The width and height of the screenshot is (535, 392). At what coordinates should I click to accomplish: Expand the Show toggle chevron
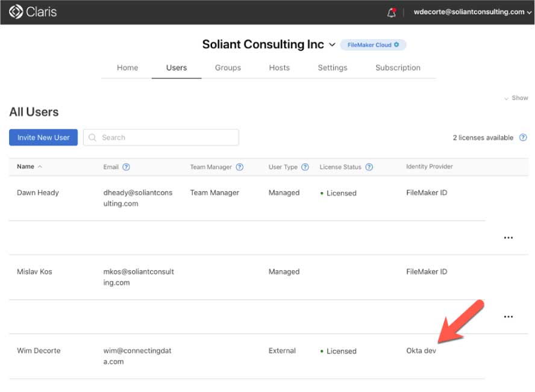(x=506, y=99)
